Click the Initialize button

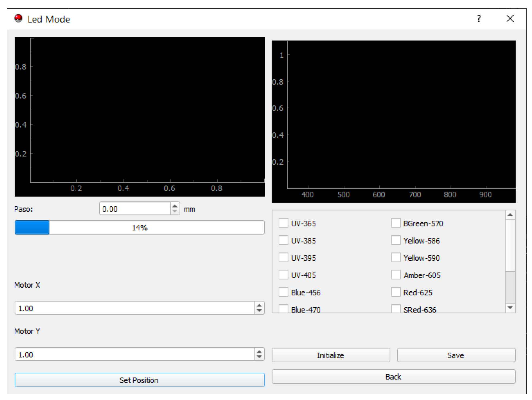click(330, 355)
